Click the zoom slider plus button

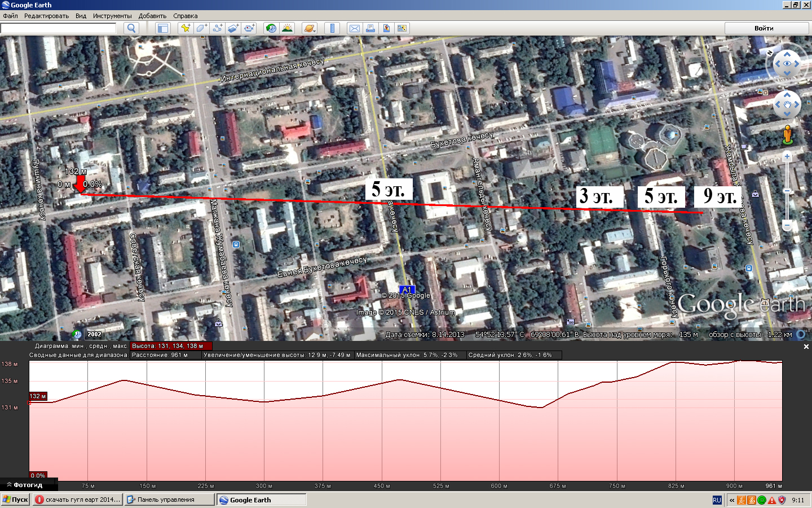pos(787,157)
